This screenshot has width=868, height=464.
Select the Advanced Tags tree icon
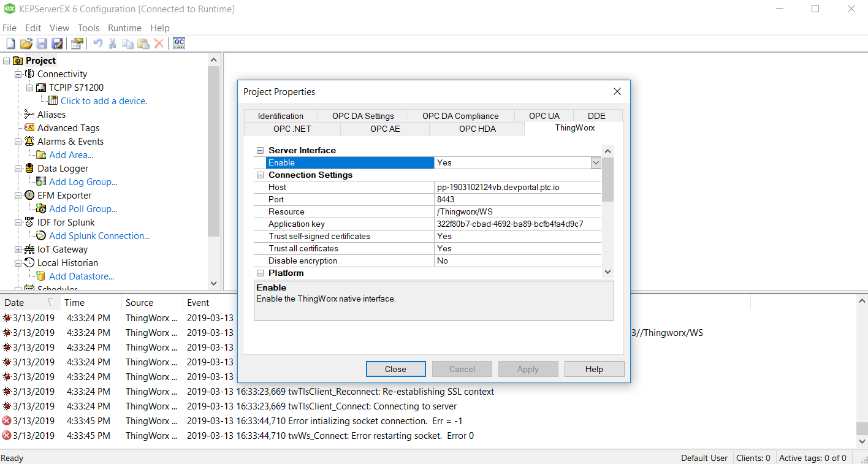point(29,127)
